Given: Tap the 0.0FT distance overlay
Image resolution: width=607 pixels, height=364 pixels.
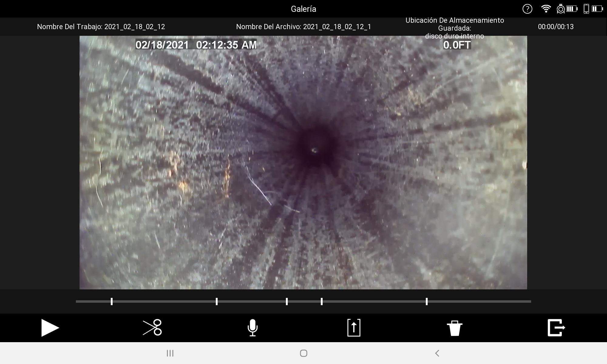Looking at the screenshot, I should pyautogui.click(x=457, y=45).
